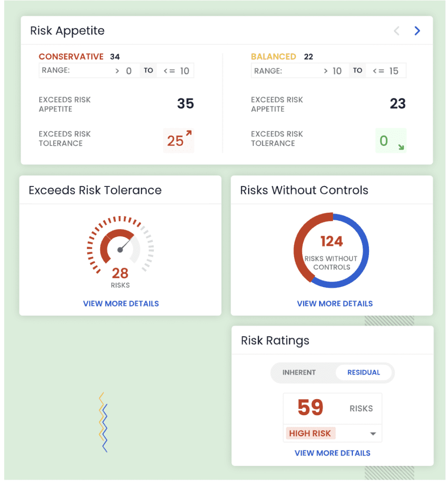This screenshot has height=482, width=448.
Task: View more details for Risks Without Controls
Action: [x=335, y=304]
